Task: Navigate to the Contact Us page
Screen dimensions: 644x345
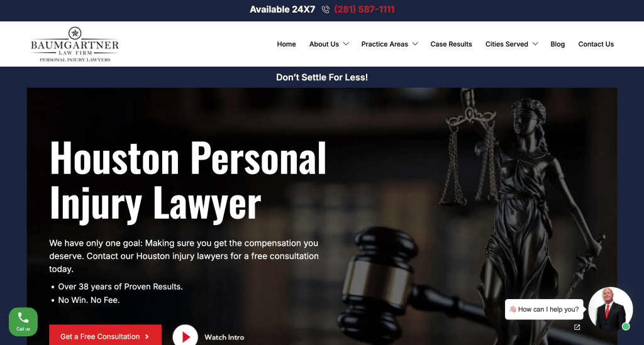Action: coord(596,44)
